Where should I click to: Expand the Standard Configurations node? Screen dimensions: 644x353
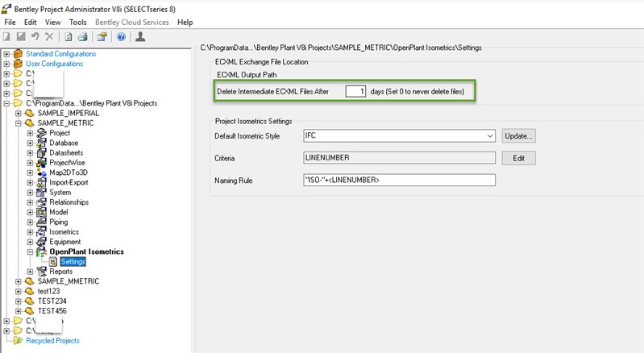(x=6, y=54)
